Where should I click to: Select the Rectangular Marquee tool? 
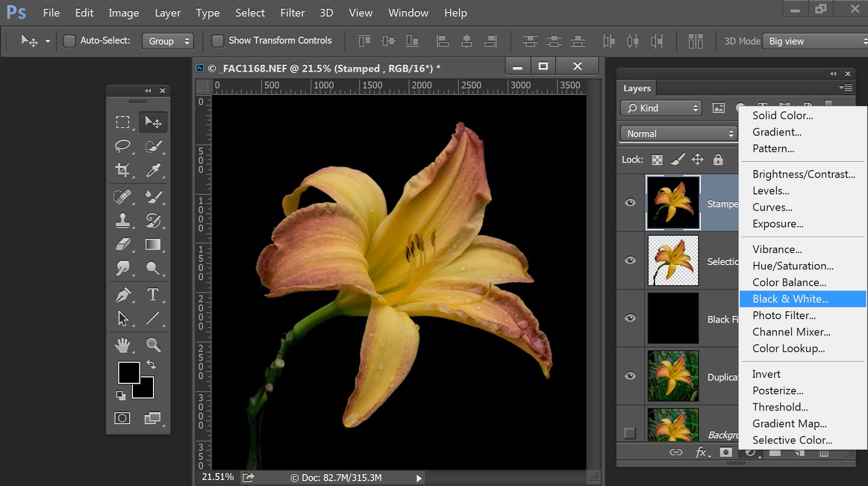point(123,122)
